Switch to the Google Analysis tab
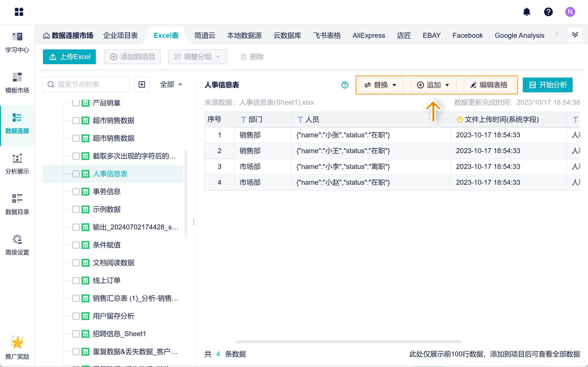588x367 pixels. (x=520, y=36)
